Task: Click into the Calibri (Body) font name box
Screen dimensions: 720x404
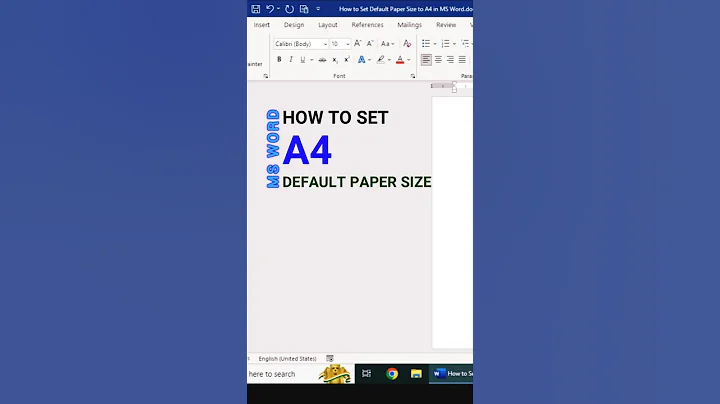Action: point(298,44)
